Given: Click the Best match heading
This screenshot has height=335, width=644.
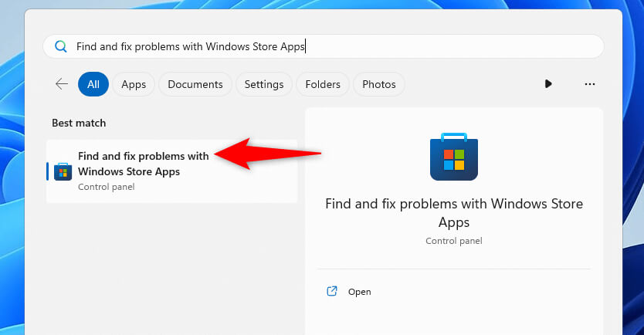Looking at the screenshot, I should [x=79, y=123].
